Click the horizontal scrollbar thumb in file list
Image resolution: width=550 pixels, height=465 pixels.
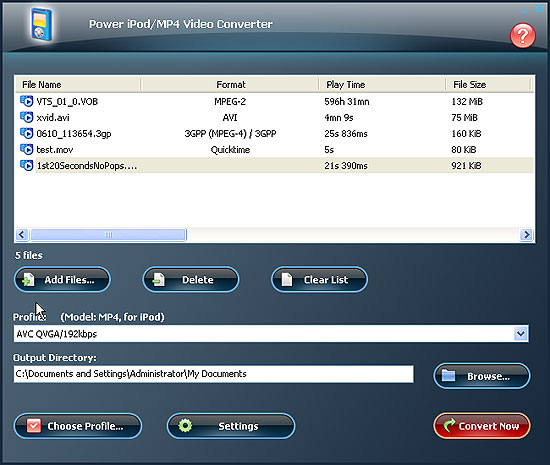click(108, 234)
